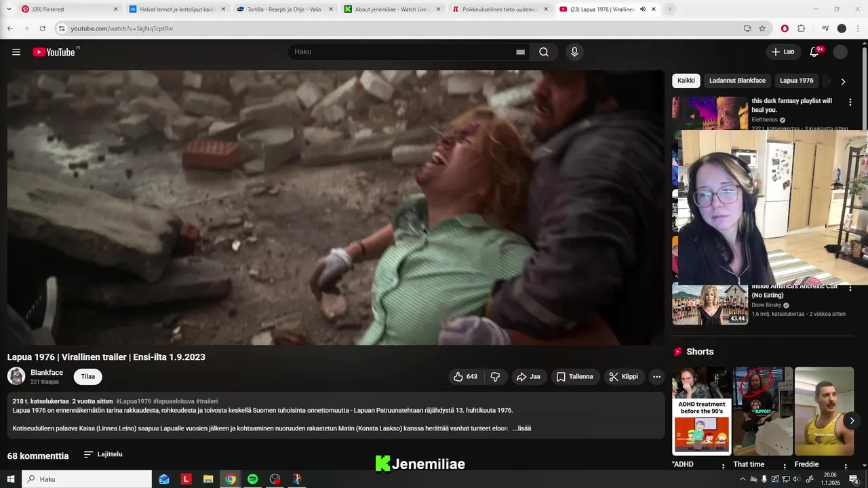Open options for That time Short
868x488 pixels.
[785, 466]
